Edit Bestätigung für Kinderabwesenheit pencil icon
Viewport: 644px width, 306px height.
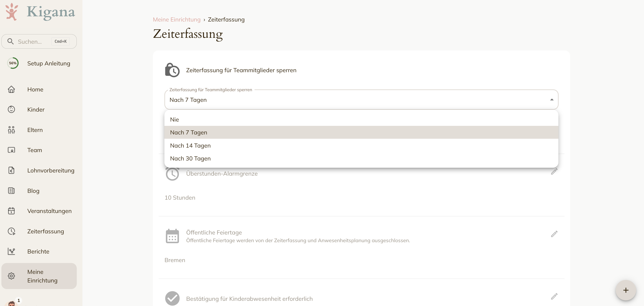(554, 296)
